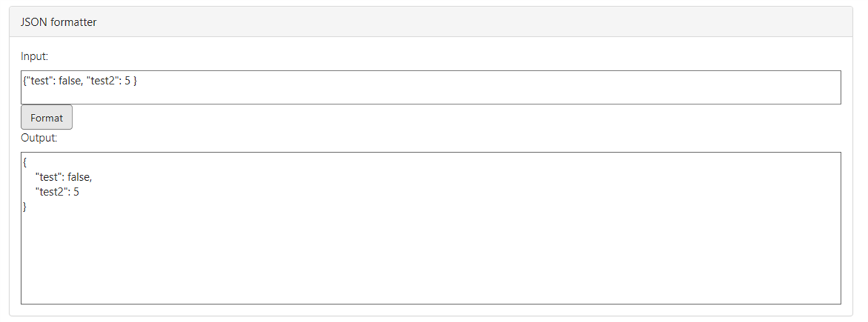This screenshot has height=322, width=868.
Task: Click the Format button
Action: (46, 118)
